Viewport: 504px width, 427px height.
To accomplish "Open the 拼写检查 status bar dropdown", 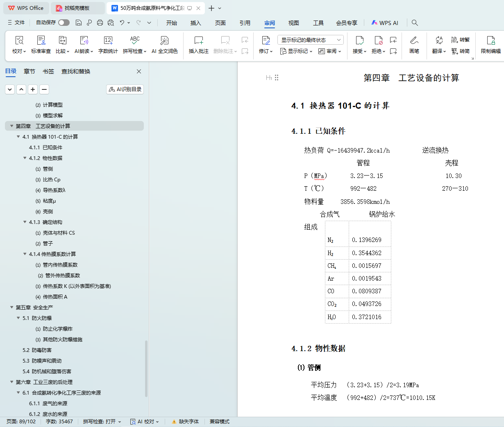I will tap(102, 422).
